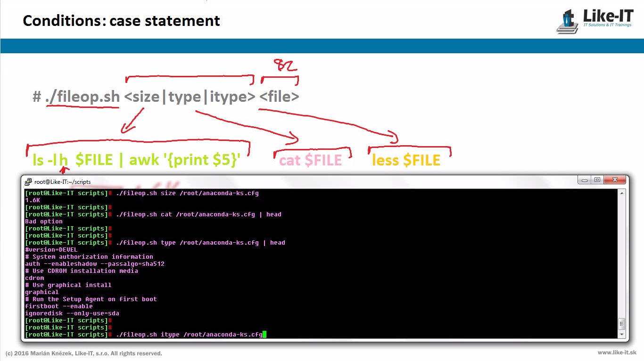Click the 'fileop.sh size' command line
644x361 pixels.
click(x=187, y=193)
